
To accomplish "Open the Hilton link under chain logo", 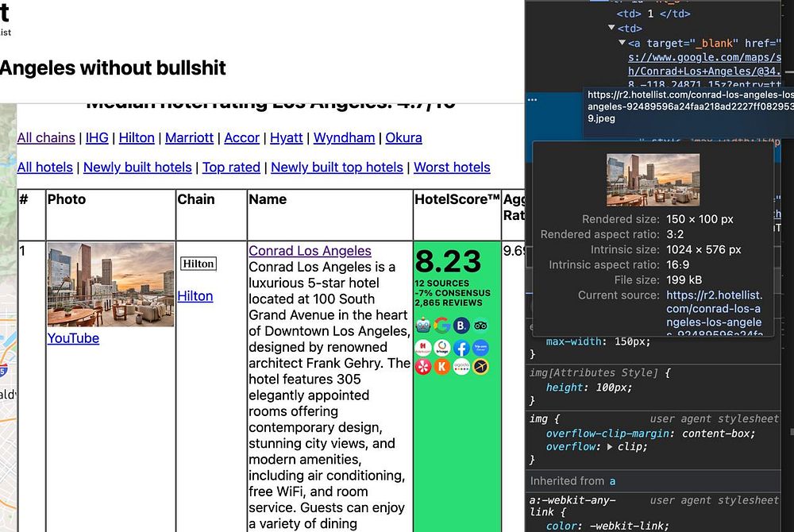I will pos(195,296).
